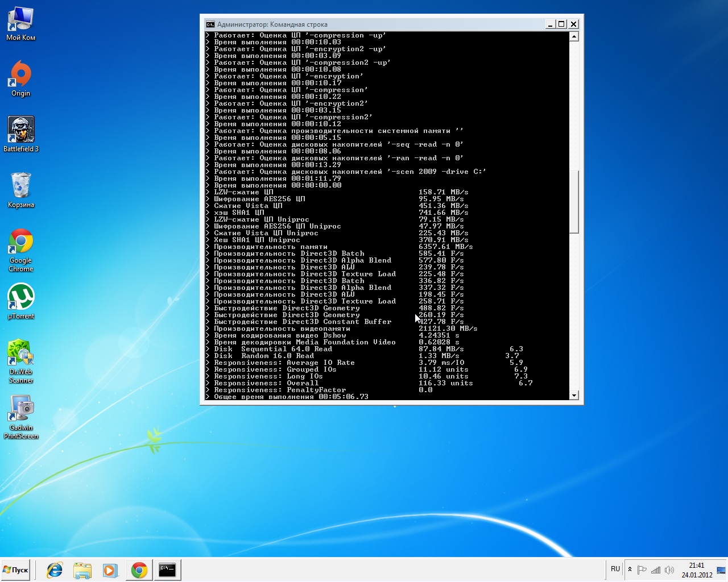
Task: Click the Direct3D value 585.41 F/s
Action: (441, 253)
